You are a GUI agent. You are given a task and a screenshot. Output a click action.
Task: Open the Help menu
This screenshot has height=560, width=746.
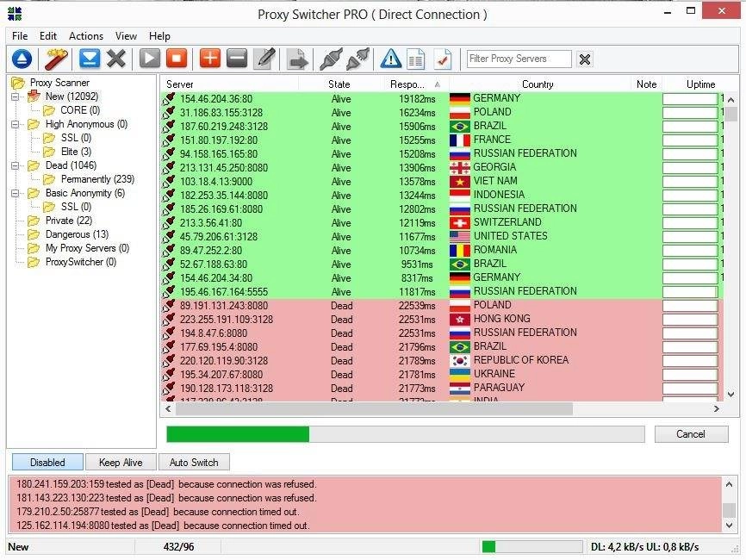pyautogui.click(x=159, y=36)
